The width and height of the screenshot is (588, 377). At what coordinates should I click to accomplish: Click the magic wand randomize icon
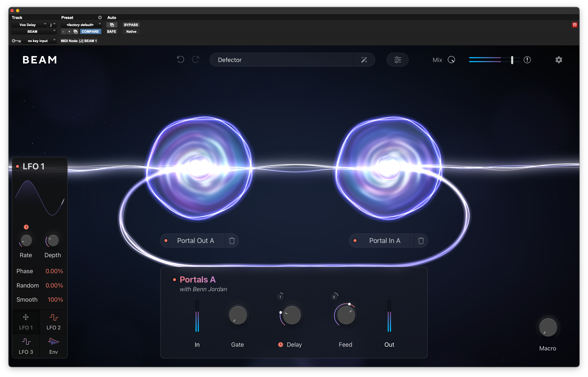364,60
